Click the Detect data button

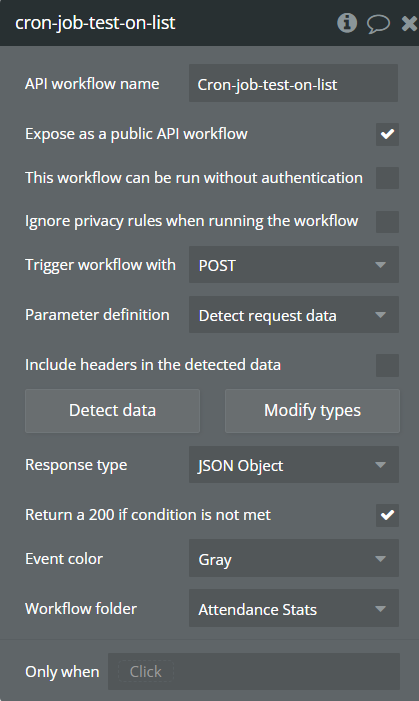(112, 411)
